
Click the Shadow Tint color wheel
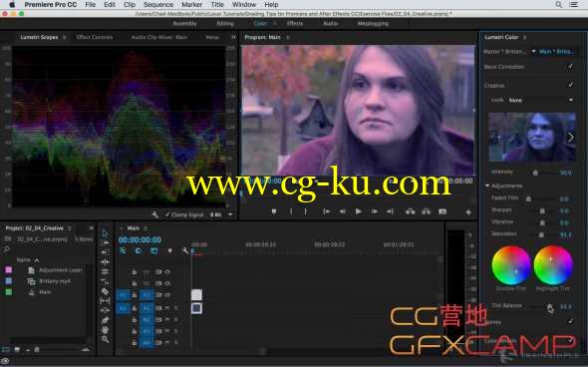(x=510, y=265)
